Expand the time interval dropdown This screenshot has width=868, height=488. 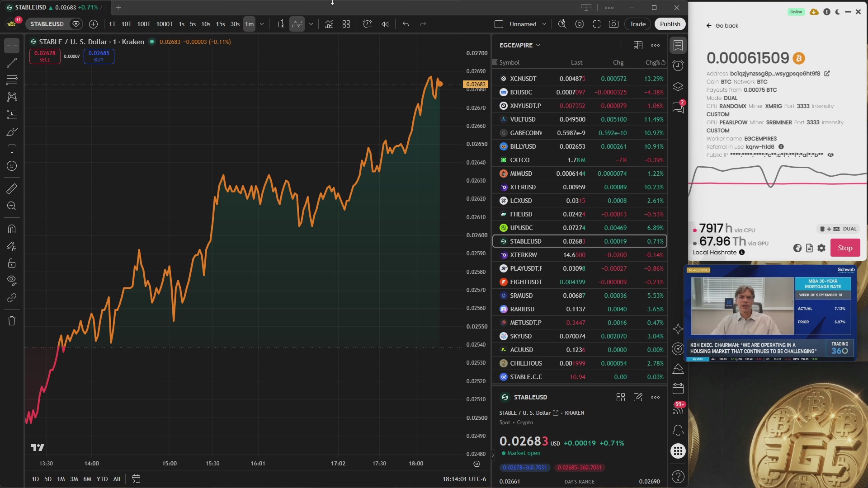(262, 24)
